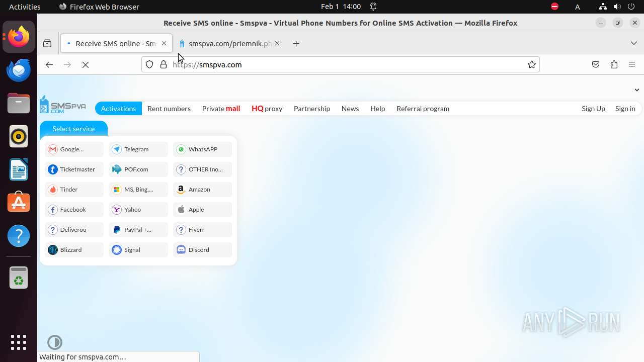This screenshot has width=644, height=362.
Task: Open the Partnership page
Action: pyautogui.click(x=312, y=109)
